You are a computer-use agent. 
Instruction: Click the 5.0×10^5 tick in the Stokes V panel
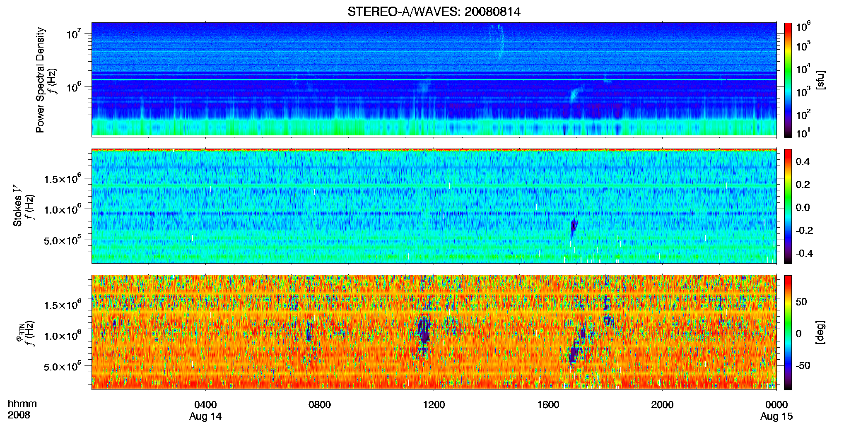(63, 240)
